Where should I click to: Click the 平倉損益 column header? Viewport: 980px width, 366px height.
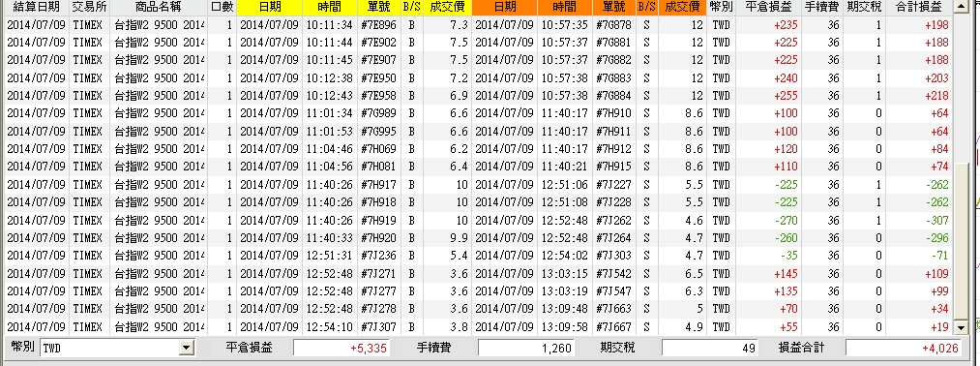768,8
